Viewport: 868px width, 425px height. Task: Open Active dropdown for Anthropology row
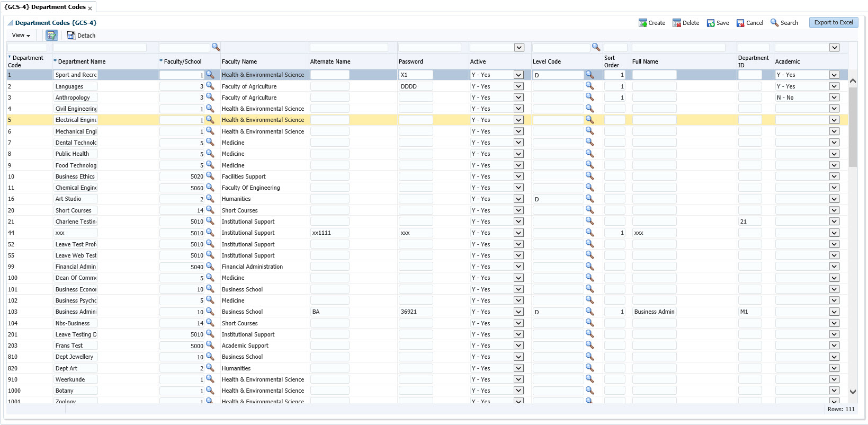[518, 98]
